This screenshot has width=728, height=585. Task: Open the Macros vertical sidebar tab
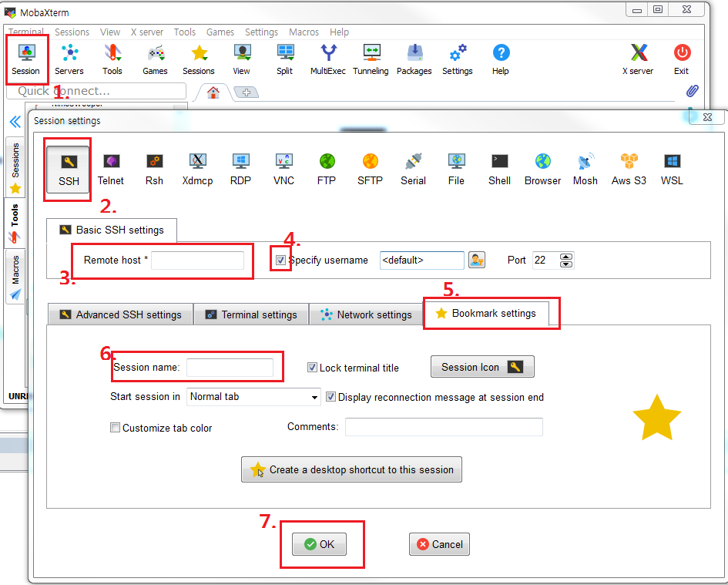(15, 277)
